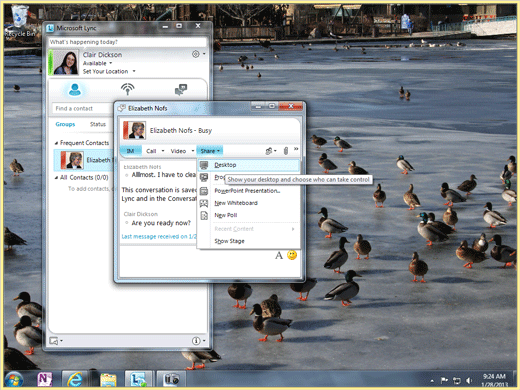Click the New Whiteboard icon in menu
520x390 pixels.
[204, 203]
